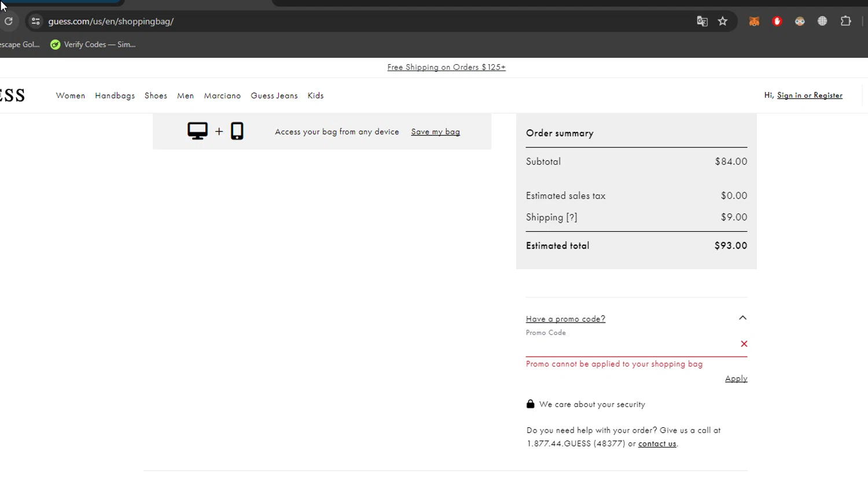Open 'Sign in or Register' link
The height and width of the screenshot is (477, 868).
pyautogui.click(x=810, y=95)
